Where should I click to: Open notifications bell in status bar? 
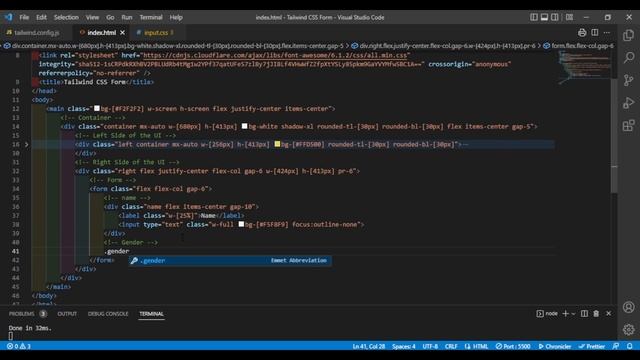(x=629, y=346)
